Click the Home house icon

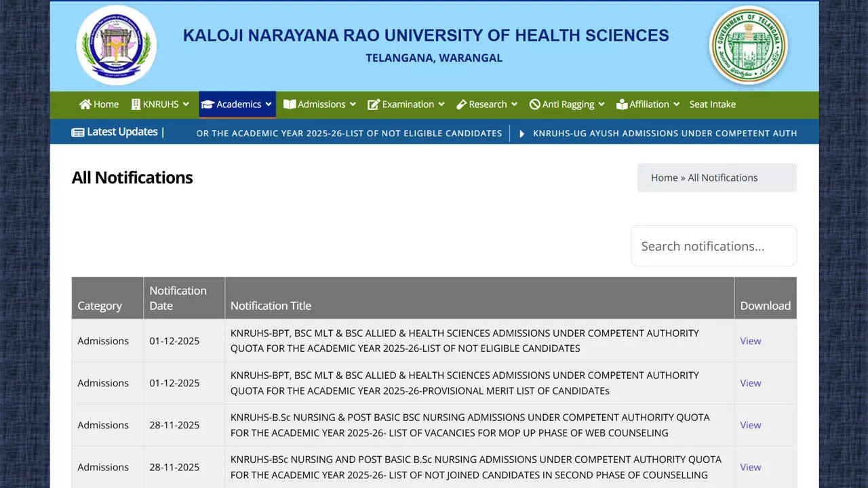(85, 104)
